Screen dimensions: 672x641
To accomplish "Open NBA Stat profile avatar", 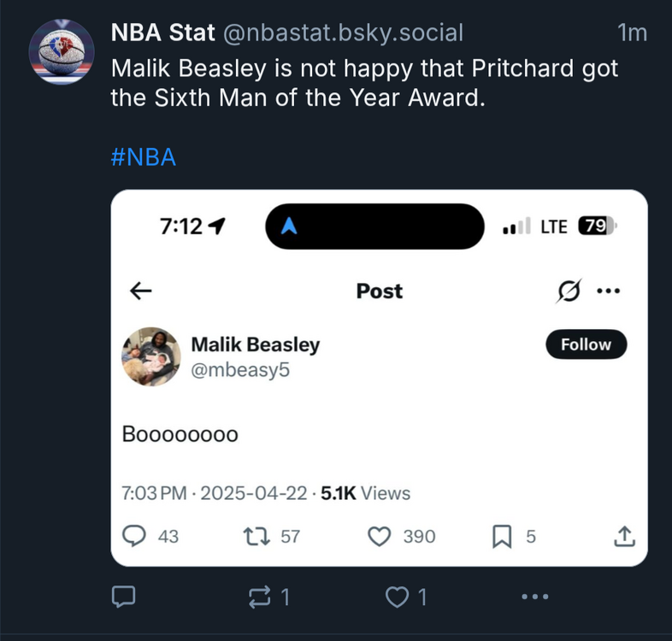I will 62,51.
